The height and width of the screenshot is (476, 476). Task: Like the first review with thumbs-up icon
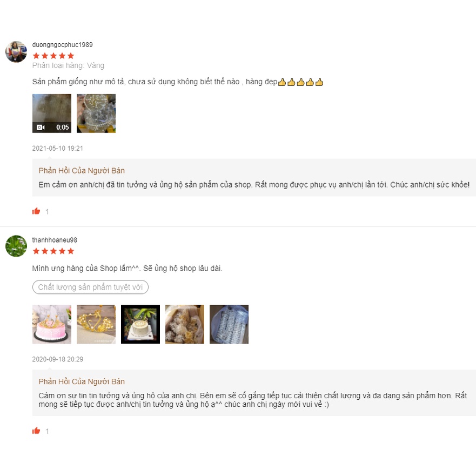[x=36, y=211]
